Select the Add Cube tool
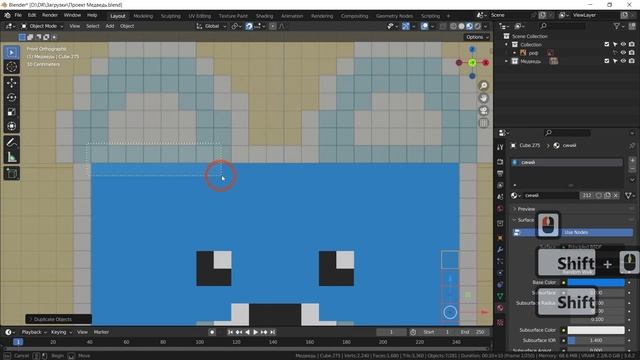This screenshot has width=640, height=360. tap(11, 173)
